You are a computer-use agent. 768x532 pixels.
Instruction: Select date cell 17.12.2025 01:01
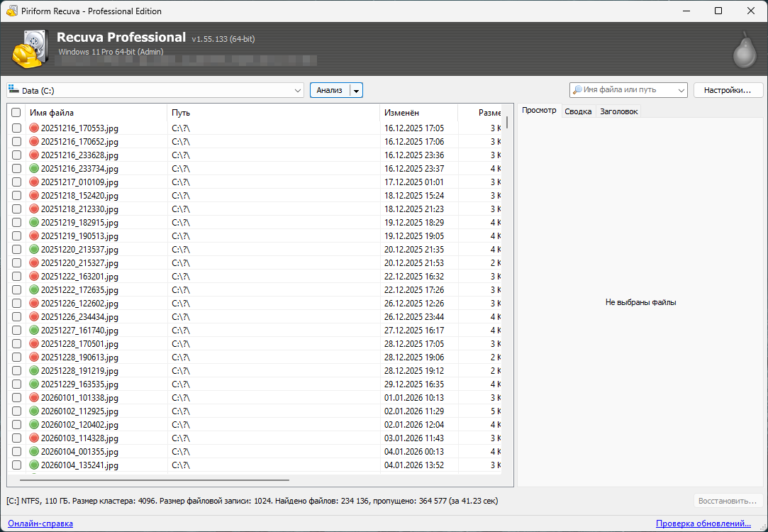414,182
